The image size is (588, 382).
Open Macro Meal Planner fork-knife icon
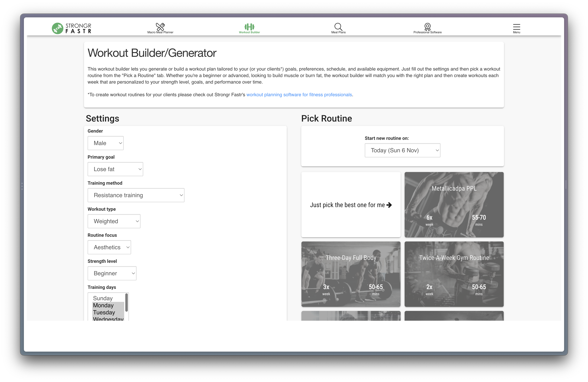click(x=160, y=27)
